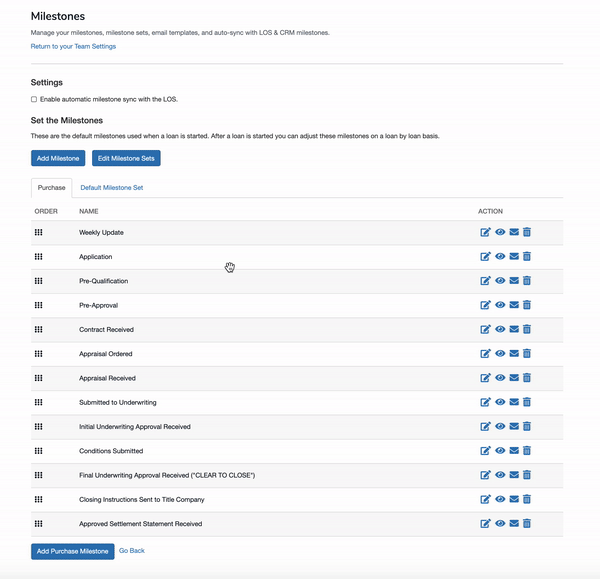Edit the Weekly Update milestone
This screenshot has height=579, width=600.
(x=485, y=232)
